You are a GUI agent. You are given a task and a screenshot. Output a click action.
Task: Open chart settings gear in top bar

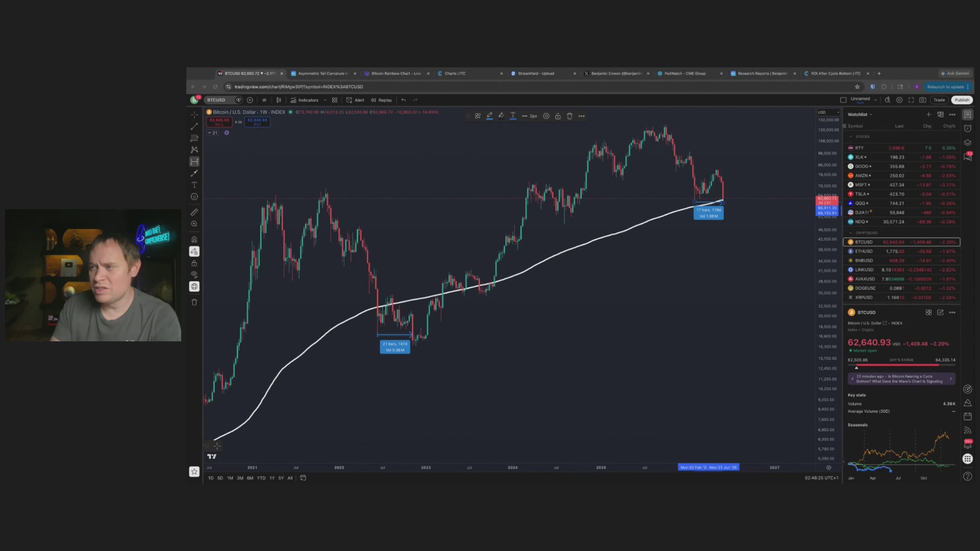point(899,100)
